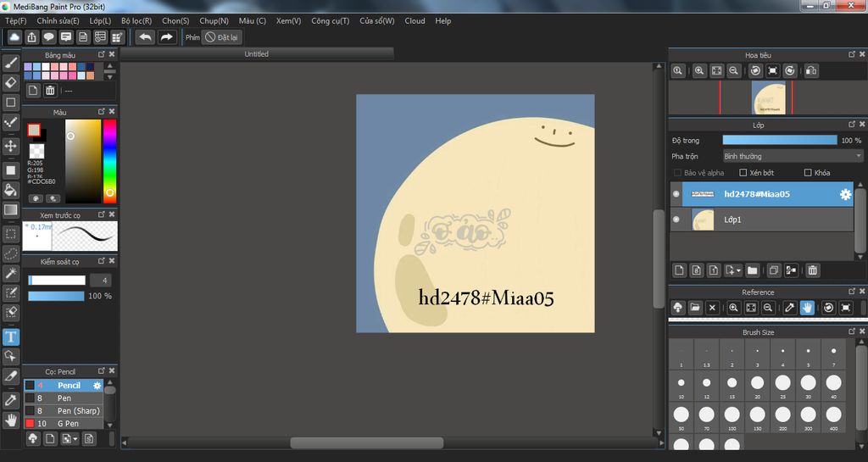Select the Hand tool
Viewport: 868px width, 462px height.
(10, 420)
